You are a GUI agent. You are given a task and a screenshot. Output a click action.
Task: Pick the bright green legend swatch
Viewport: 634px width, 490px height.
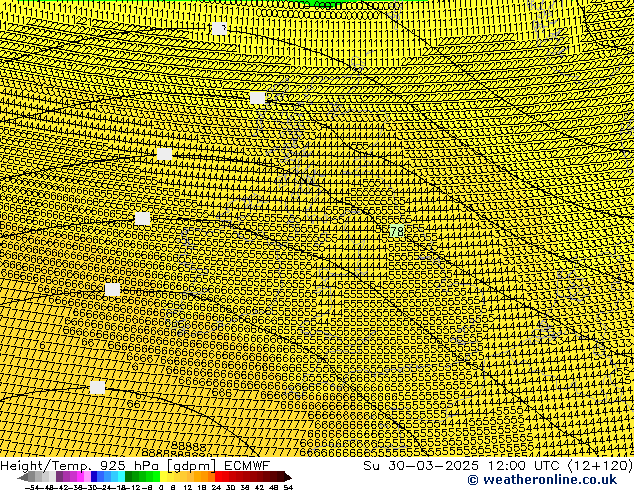pos(150,477)
